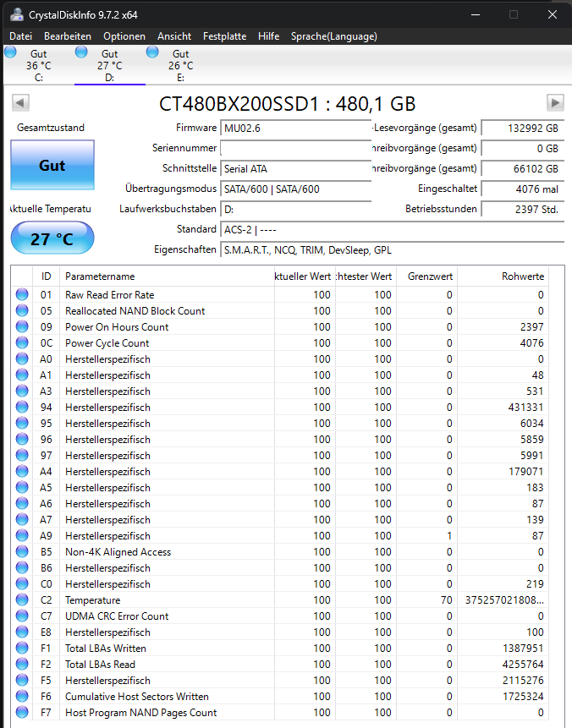Open the Festplatte menu
This screenshot has width=572, height=728.
pyautogui.click(x=224, y=36)
